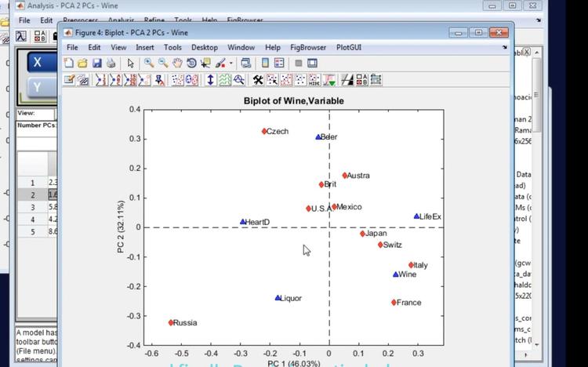Open the PlotGUI menu
The image size is (588, 367).
pos(349,47)
